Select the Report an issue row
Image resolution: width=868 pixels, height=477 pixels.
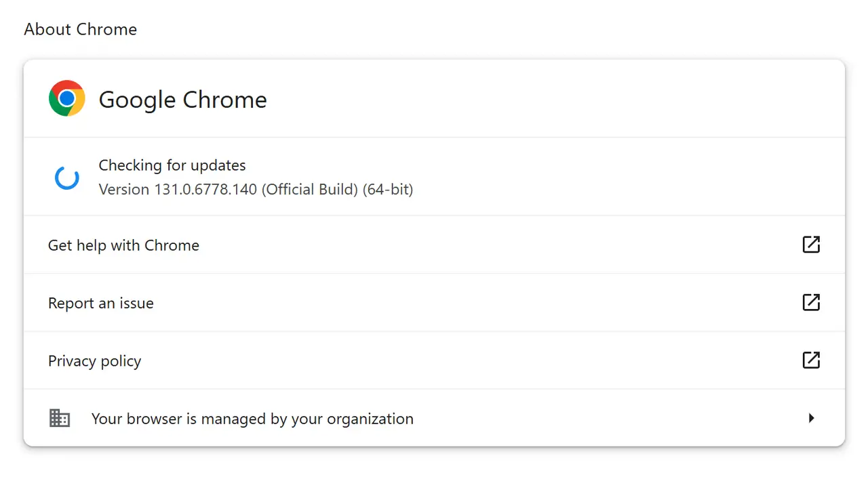point(434,302)
